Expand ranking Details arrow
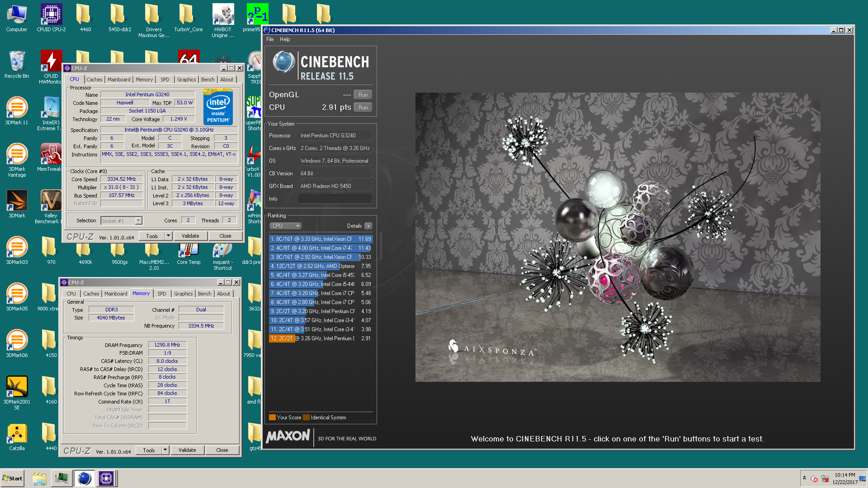 [x=368, y=226]
